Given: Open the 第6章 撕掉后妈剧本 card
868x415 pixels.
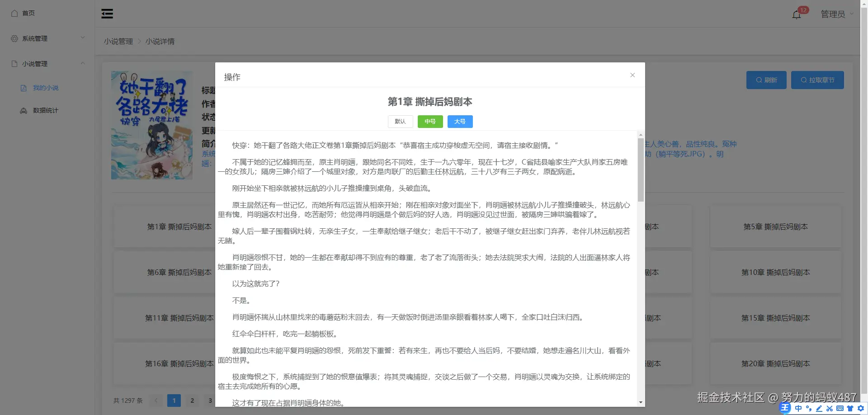Looking at the screenshot, I should coord(165,272).
